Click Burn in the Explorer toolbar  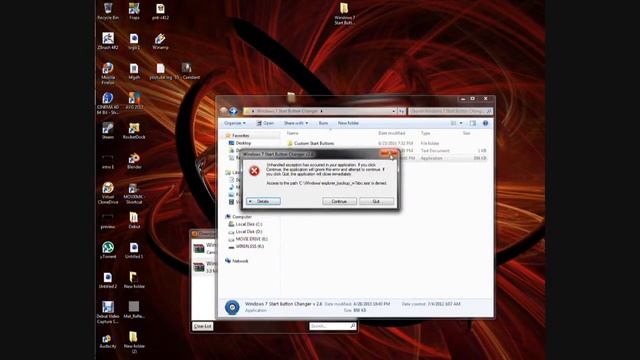tap(323, 123)
